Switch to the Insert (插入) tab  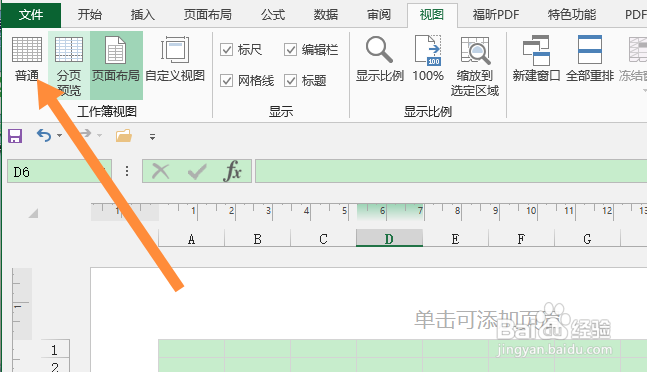coord(142,15)
